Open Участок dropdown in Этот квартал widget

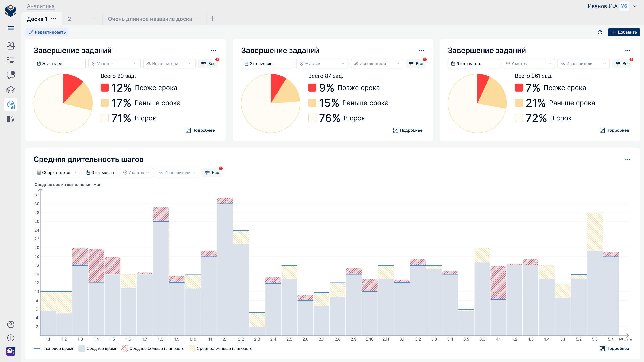[x=529, y=64]
